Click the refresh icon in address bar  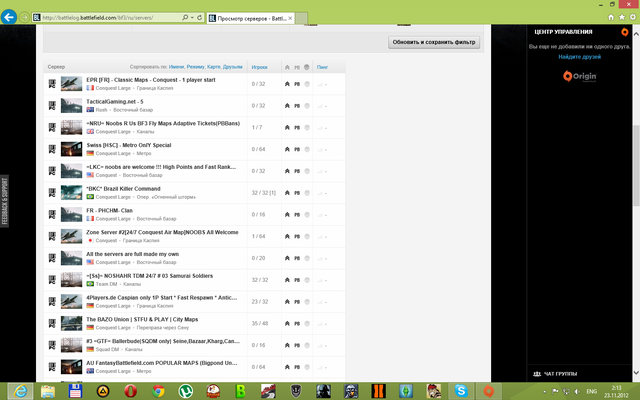coord(200,18)
